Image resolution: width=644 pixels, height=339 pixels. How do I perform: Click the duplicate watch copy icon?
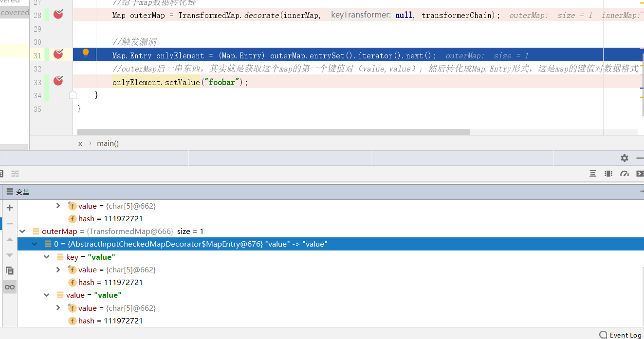[10, 270]
